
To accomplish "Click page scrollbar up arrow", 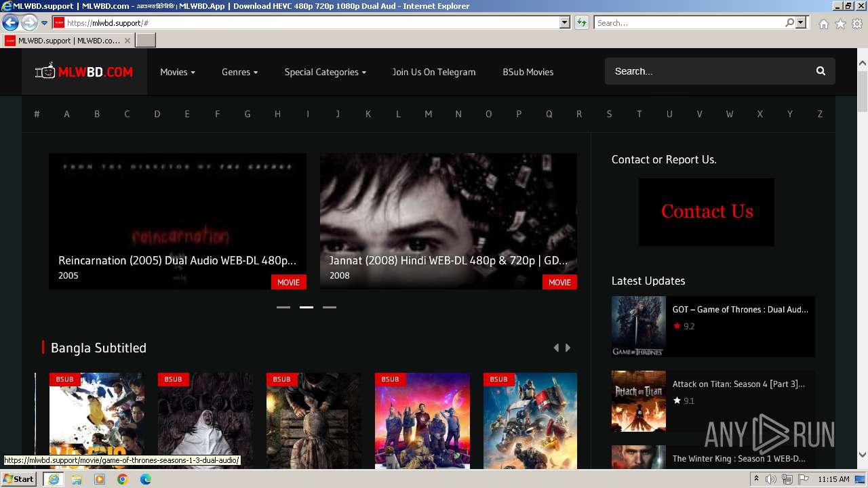I will (x=863, y=64).
